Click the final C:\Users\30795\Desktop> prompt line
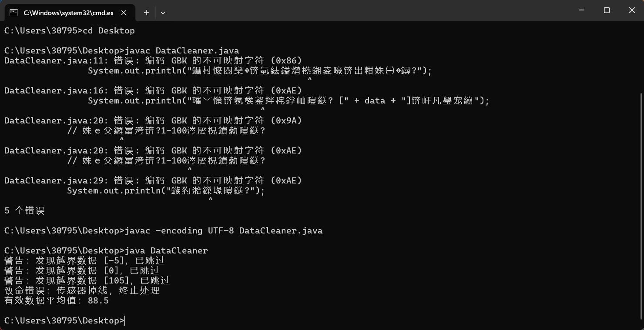Image resolution: width=644 pixels, height=330 pixels. point(64,320)
